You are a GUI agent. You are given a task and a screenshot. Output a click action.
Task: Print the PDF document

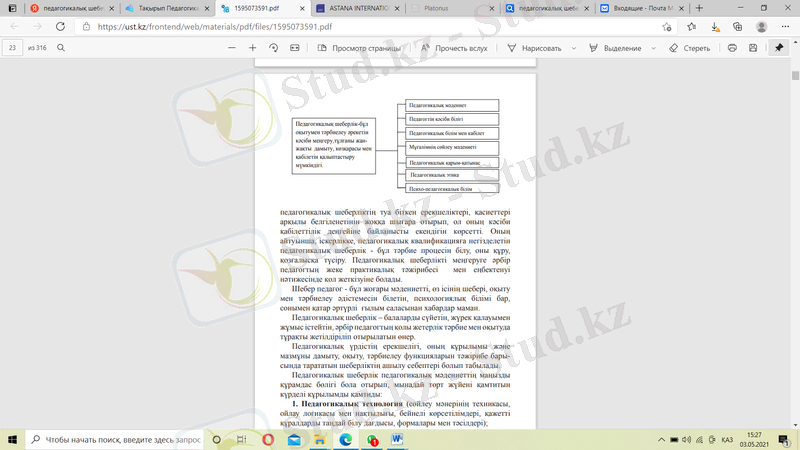(732, 47)
